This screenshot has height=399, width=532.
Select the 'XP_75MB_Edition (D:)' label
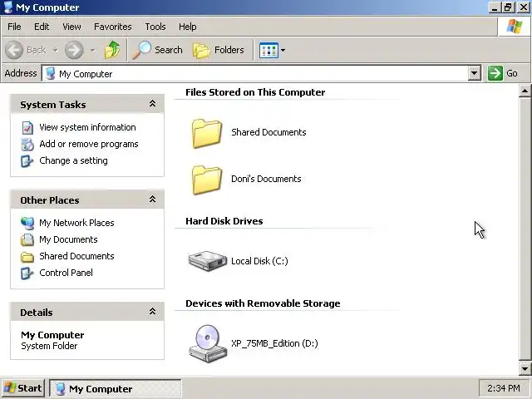tap(274, 343)
